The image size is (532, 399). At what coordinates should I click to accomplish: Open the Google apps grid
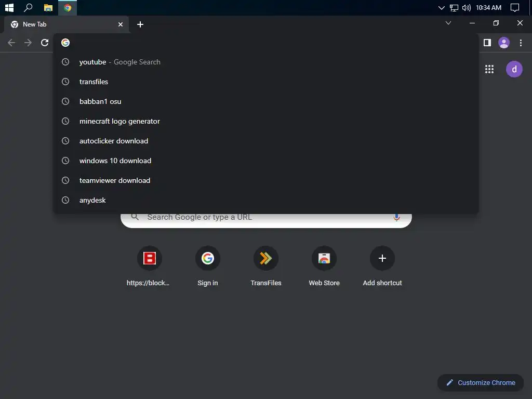point(489,69)
